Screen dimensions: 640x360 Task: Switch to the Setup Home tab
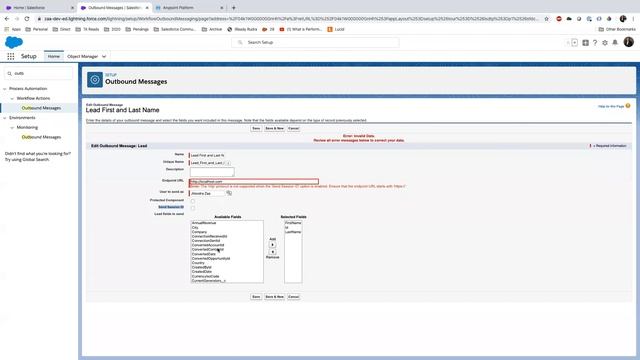(53, 56)
